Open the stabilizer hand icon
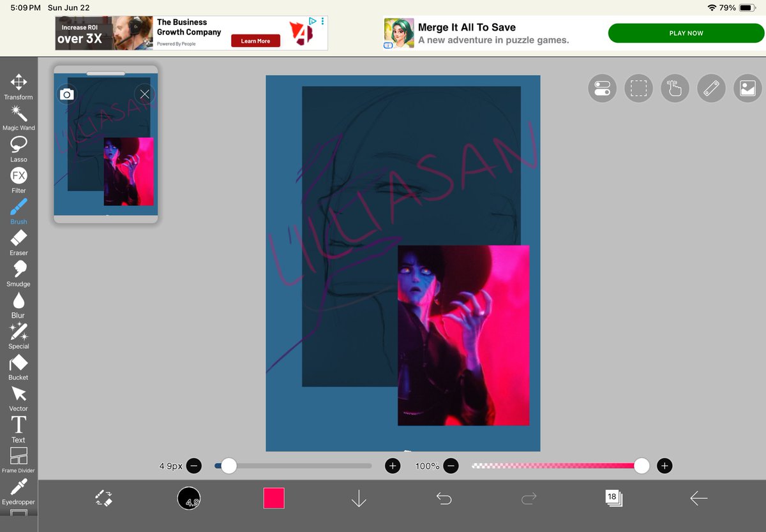This screenshot has height=532, width=766. 675,89
